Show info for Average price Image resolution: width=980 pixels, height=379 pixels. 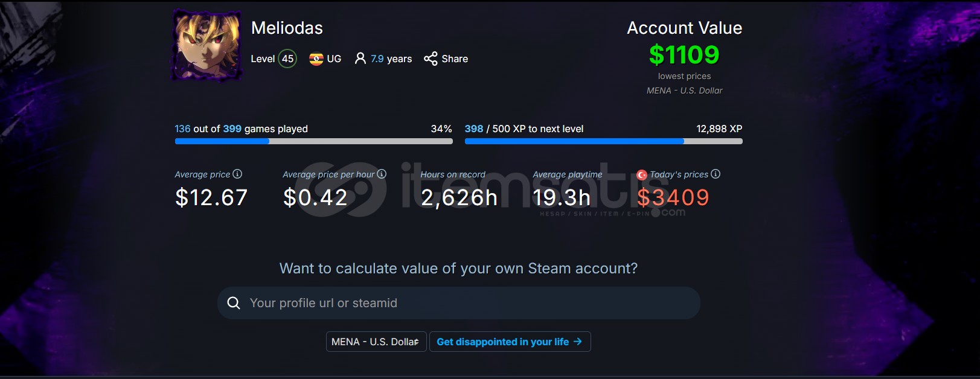[237, 174]
